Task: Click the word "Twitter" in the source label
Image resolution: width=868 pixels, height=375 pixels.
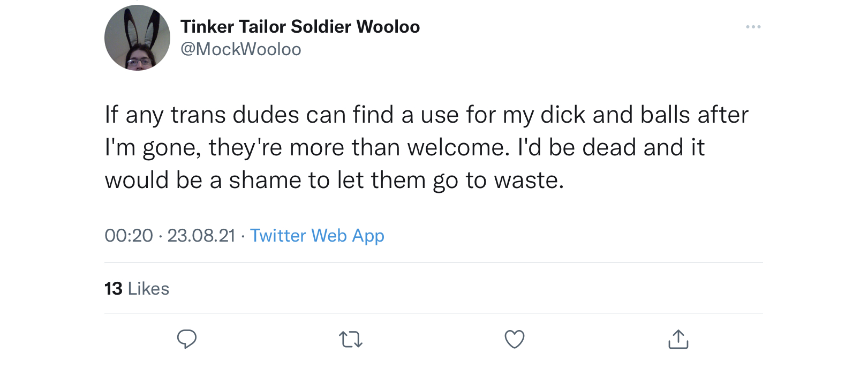Action: click(x=278, y=236)
